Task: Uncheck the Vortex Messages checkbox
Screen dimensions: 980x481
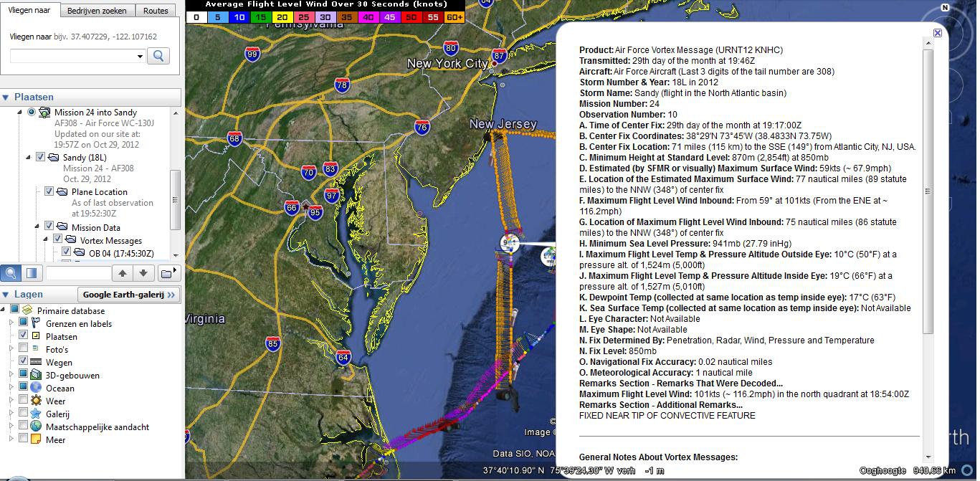Action: point(58,240)
